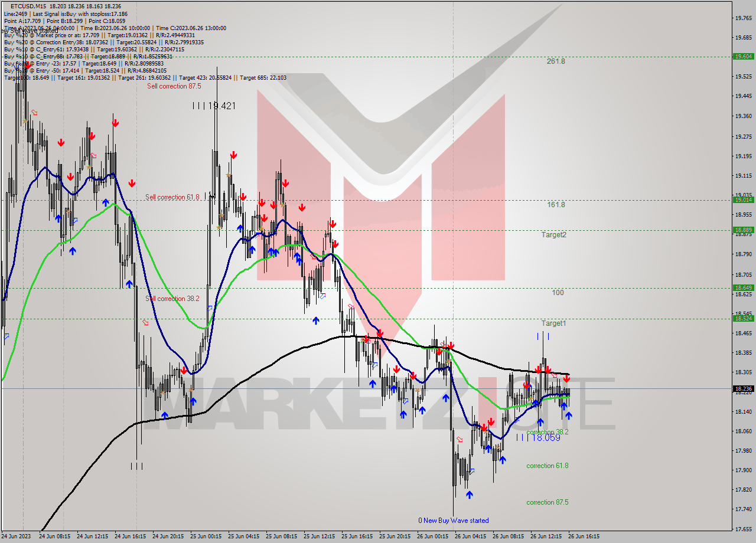Click the '25 Jun 12:15' time axis label
The width and height of the screenshot is (756, 543).
318,537
